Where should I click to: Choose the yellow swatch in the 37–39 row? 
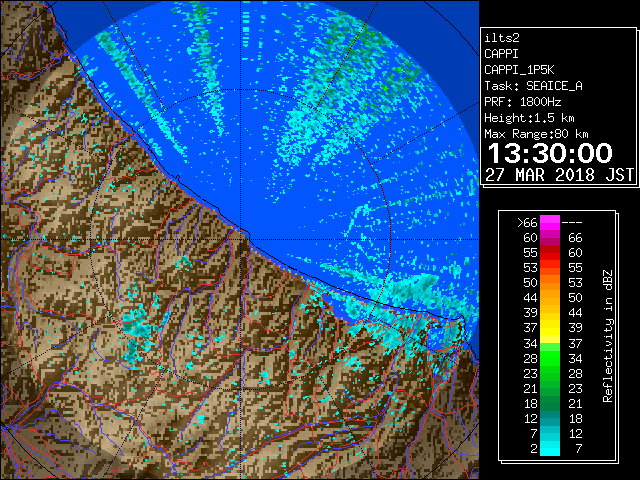pyautogui.click(x=550, y=328)
